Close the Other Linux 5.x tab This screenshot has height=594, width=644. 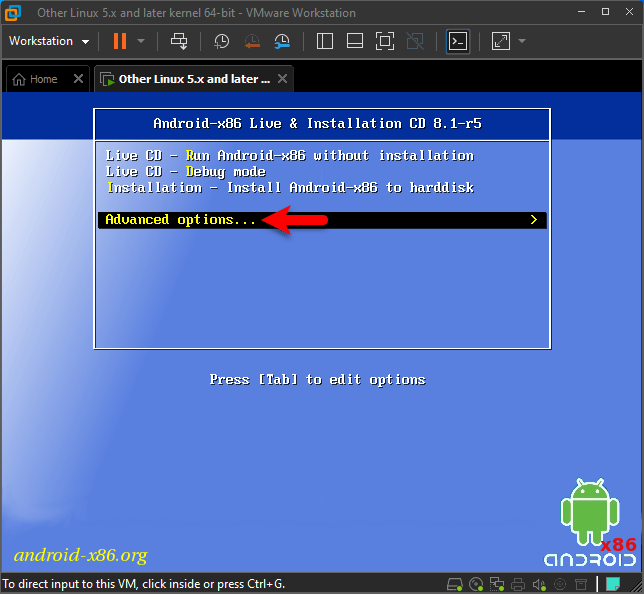(x=282, y=78)
